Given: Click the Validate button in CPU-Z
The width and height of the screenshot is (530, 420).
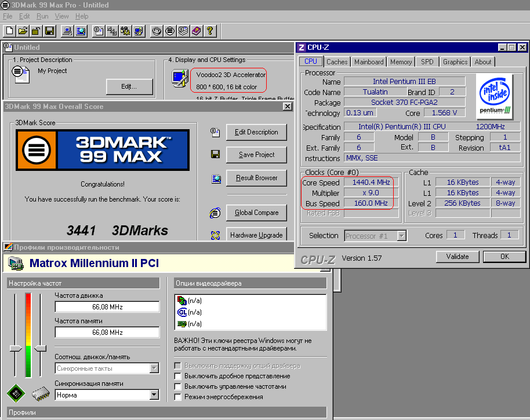Looking at the screenshot, I should point(458,257).
